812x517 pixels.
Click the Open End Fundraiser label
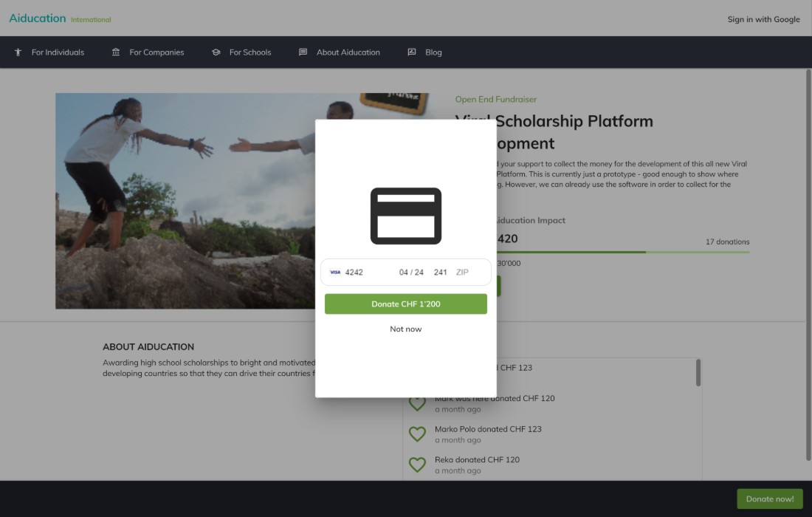pos(495,100)
